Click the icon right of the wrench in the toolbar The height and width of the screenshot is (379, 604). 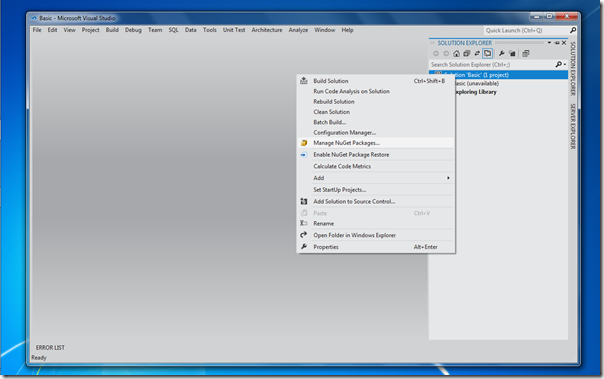pos(512,54)
